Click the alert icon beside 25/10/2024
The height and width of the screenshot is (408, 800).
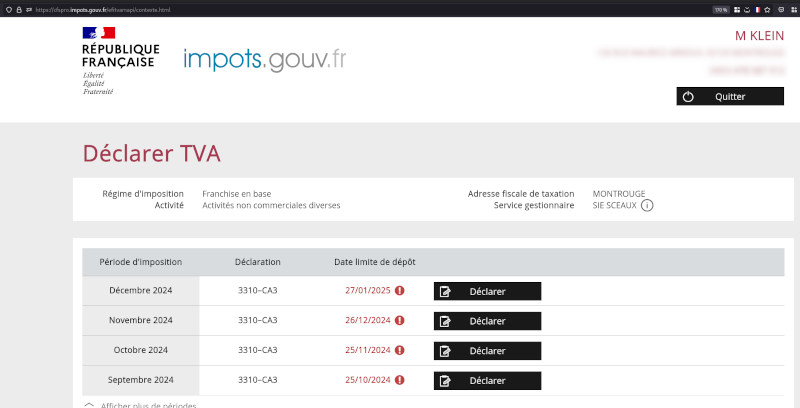point(400,381)
